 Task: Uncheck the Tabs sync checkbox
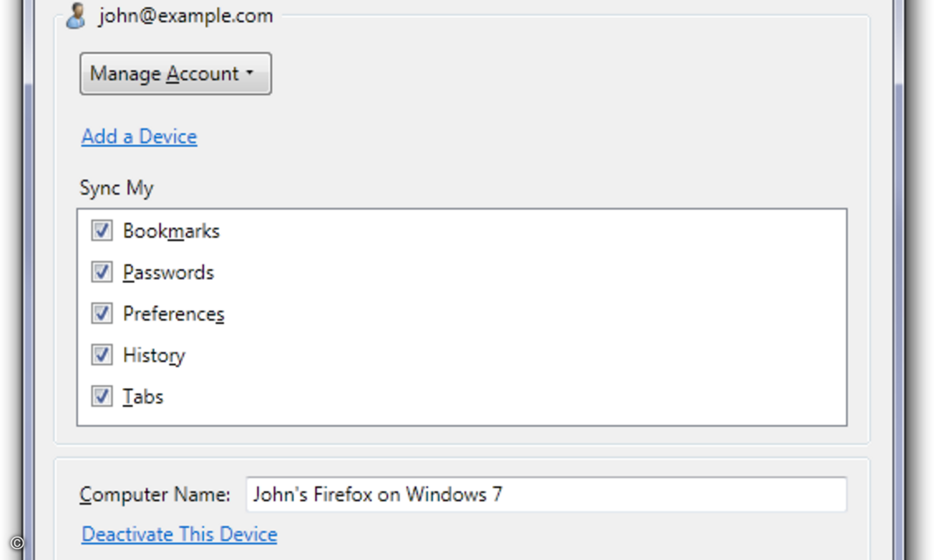[102, 396]
